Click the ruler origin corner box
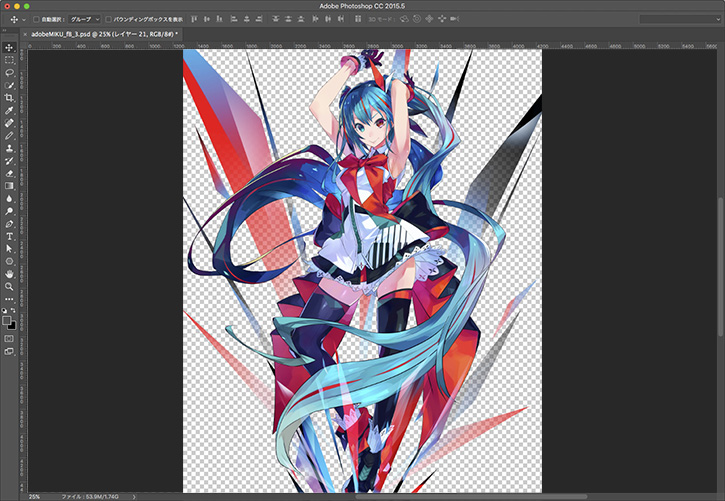 tap(23, 46)
